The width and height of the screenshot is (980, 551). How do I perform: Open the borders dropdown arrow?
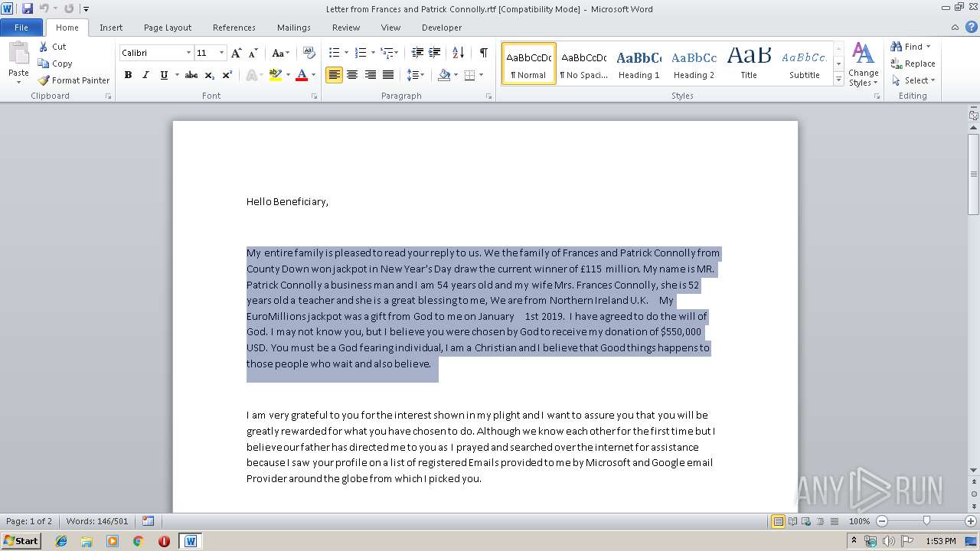480,75
